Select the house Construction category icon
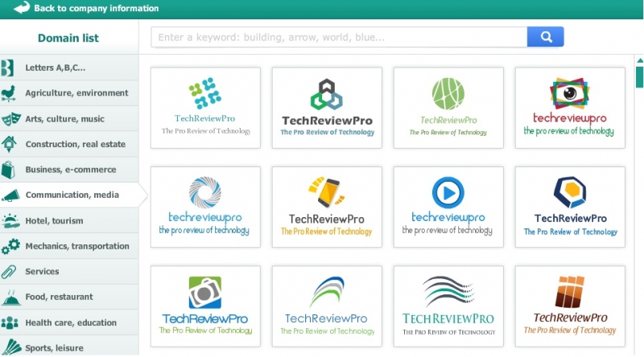This screenshot has width=644, height=357. tap(10, 144)
